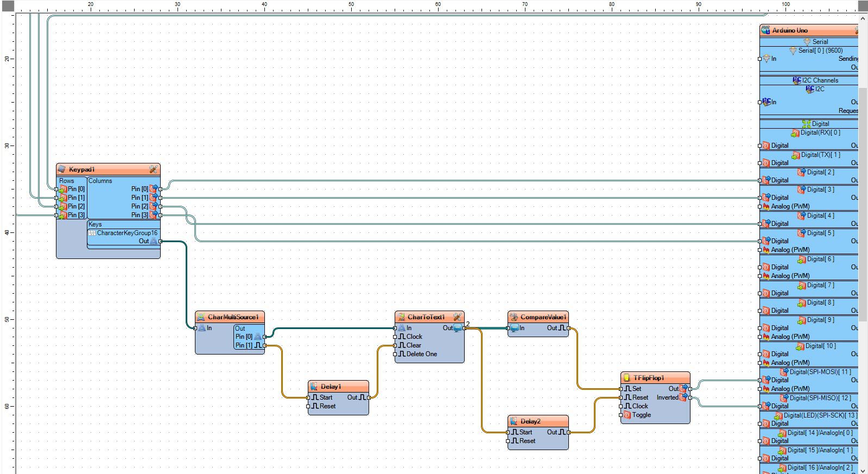Select the Delay2 clock icon

point(514,421)
